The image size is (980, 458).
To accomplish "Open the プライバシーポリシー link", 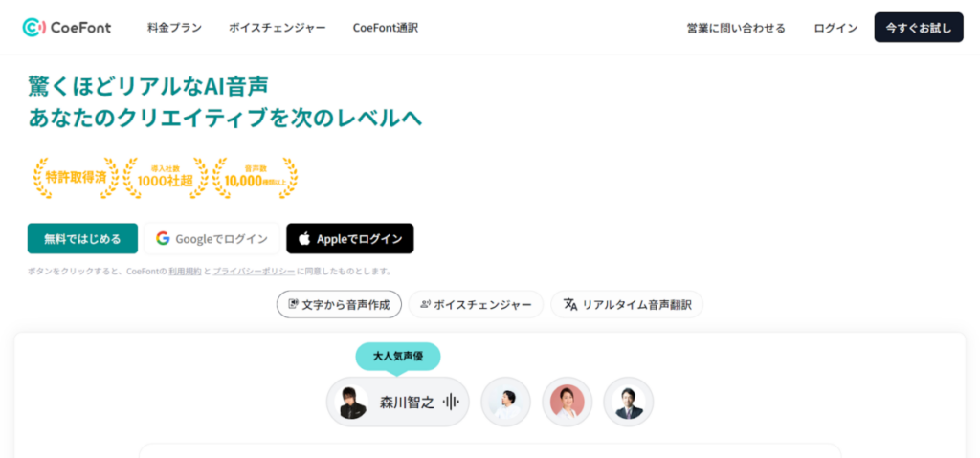I will pyautogui.click(x=254, y=272).
